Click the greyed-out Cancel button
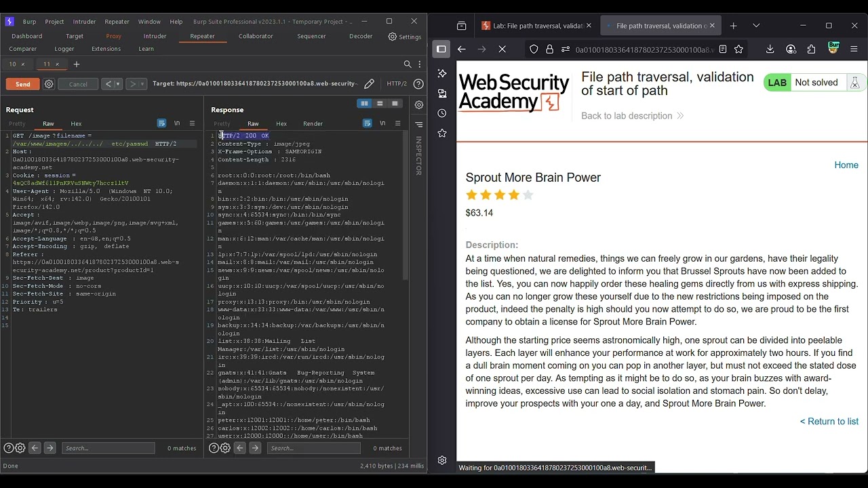Screen dimensions: 868x488 coord(78,84)
